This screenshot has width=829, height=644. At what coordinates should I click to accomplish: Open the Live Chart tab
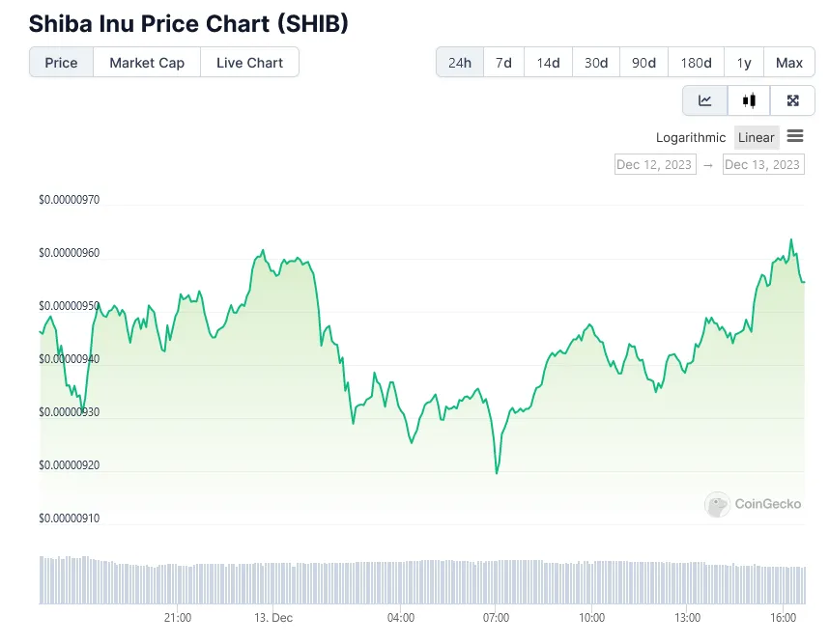coord(249,62)
